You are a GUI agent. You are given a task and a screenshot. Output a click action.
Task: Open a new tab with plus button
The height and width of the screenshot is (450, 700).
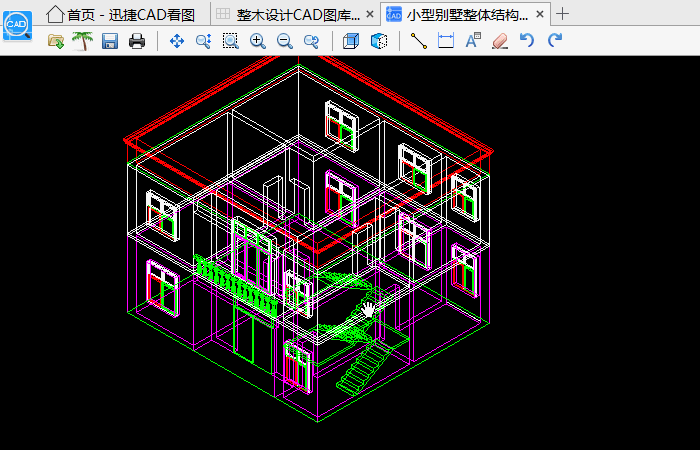click(563, 14)
